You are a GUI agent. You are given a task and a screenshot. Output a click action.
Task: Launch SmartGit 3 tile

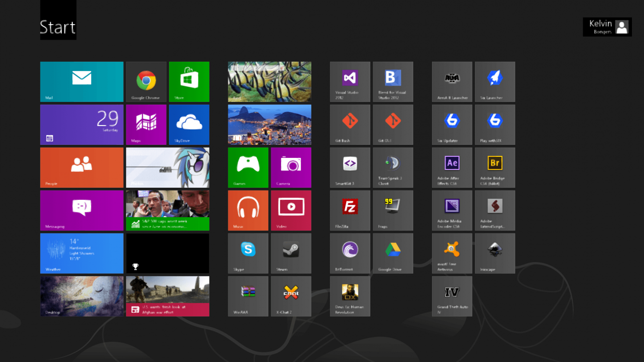[350, 167]
